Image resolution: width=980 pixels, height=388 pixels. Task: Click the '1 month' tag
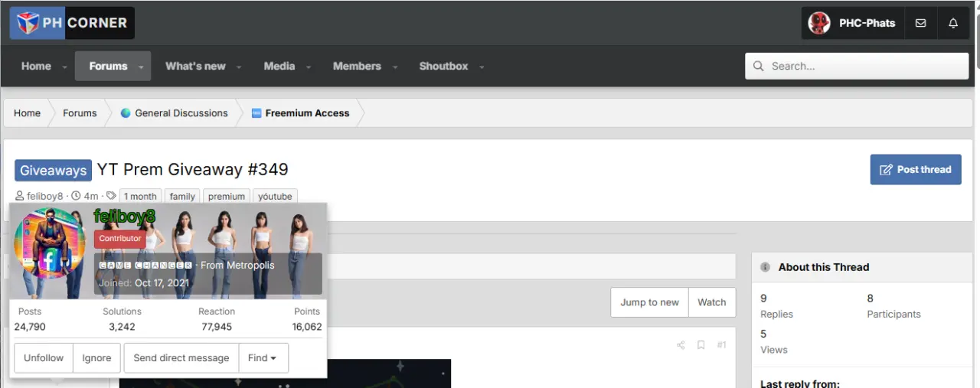coord(140,197)
